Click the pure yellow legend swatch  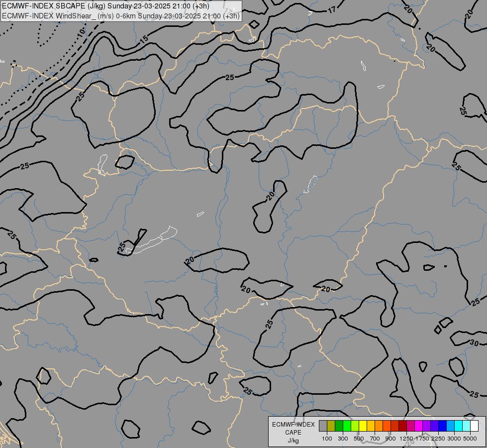point(363,426)
